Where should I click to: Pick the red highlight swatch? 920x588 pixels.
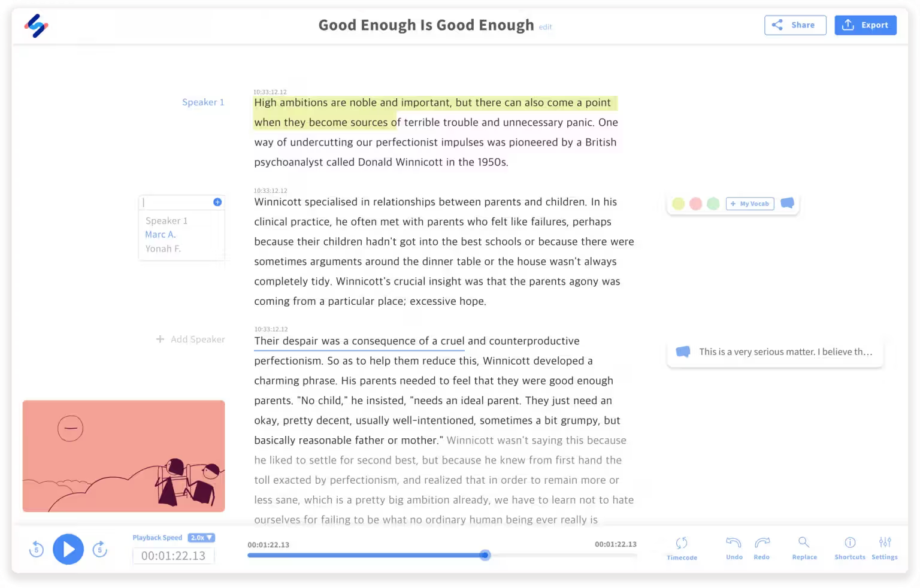pos(695,204)
